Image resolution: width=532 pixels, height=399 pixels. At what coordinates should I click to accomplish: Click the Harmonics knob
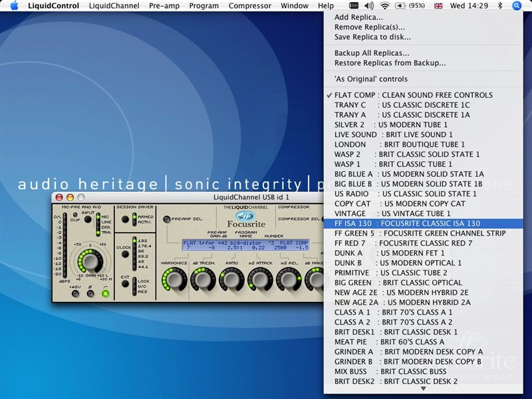point(174,279)
